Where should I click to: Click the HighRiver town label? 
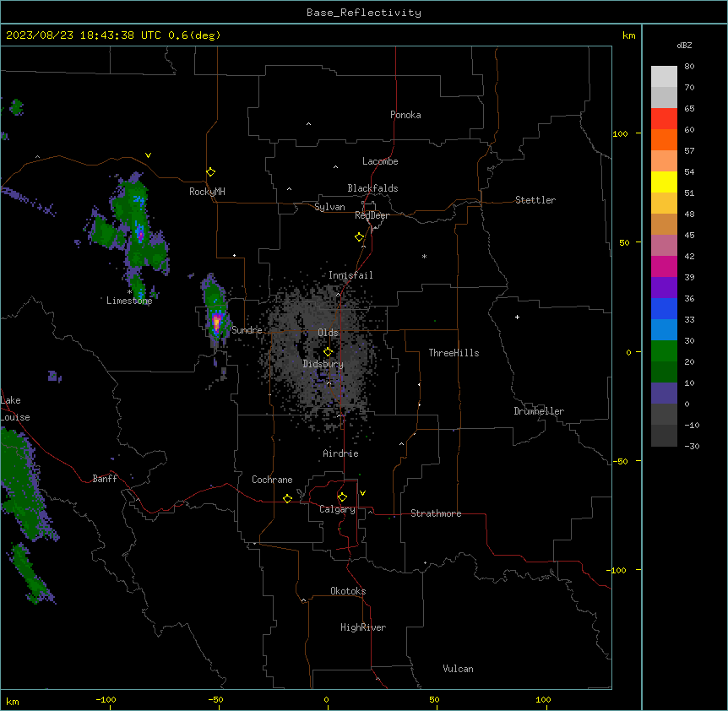[x=363, y=627]
